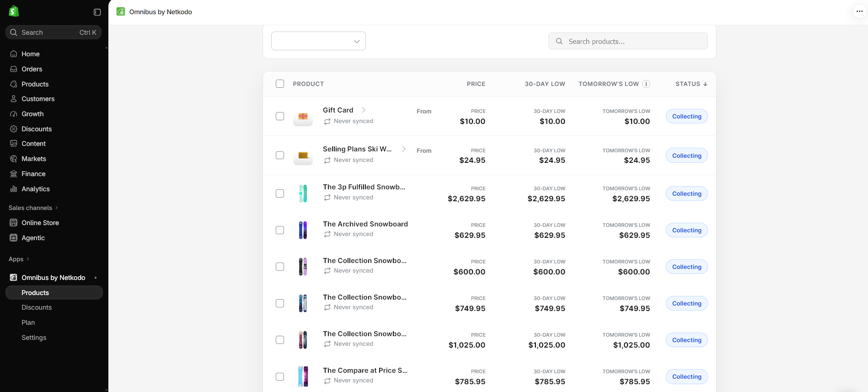
Task: Expand Gift Card variants chevron
Action: click(x=364, y=110)
